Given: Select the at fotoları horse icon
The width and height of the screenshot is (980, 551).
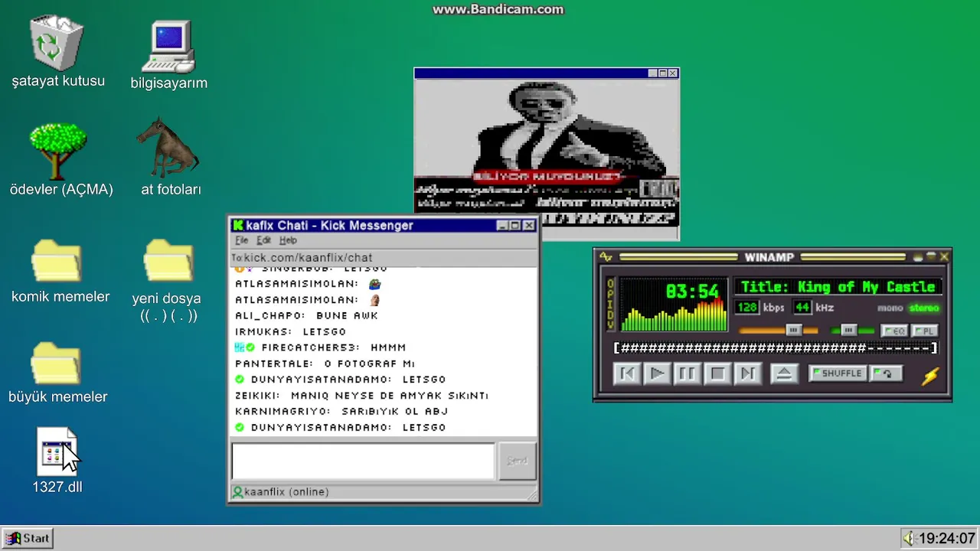Looking at the screenshot, I should click(168, 148).
